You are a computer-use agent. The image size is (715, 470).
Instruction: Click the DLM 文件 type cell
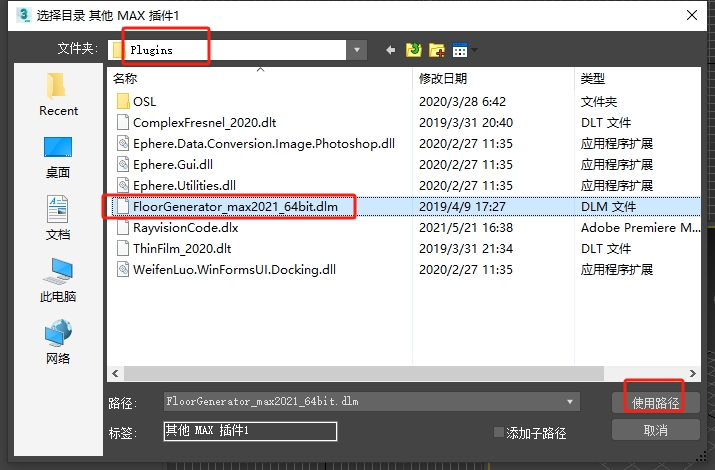(x=608, y=207)
